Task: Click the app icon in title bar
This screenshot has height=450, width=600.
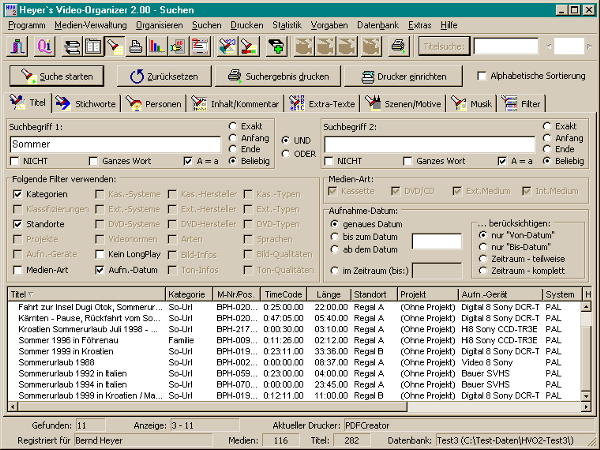Action: [10, 8]
